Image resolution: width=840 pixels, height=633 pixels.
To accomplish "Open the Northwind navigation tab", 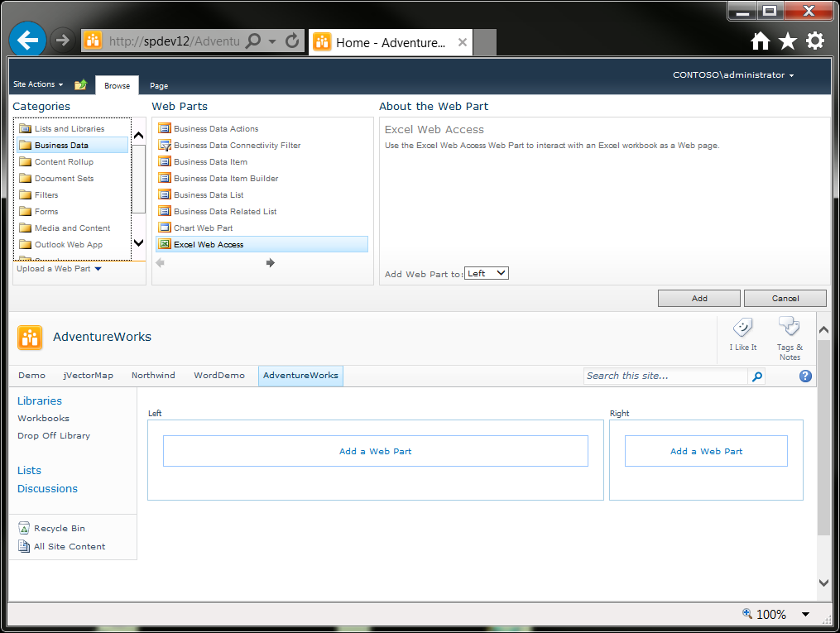I will point(153,376).
